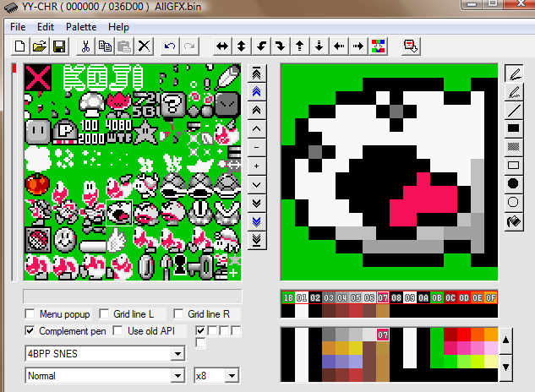This screenshot has width=535, height=392.
Task: Select the Pencil drawing tool
Action: click(x=514, y=73)
